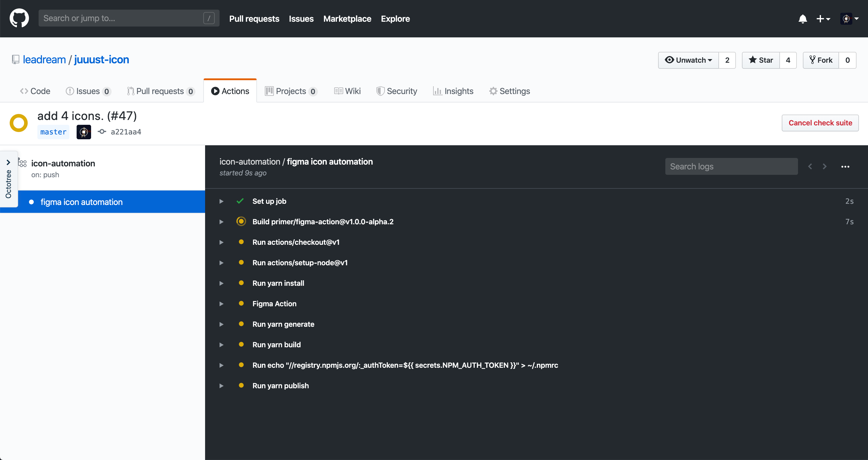The height and width of the screenshot is (460, 868).
Task: Click the Insights tab graph icon
Action: [437, 91]
